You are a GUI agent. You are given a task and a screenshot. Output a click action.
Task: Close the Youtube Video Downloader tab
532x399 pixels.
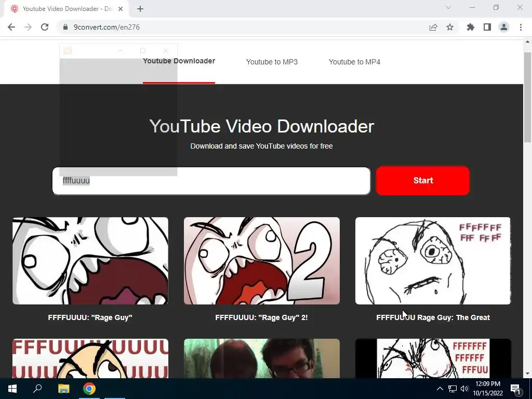pos(121,9)
